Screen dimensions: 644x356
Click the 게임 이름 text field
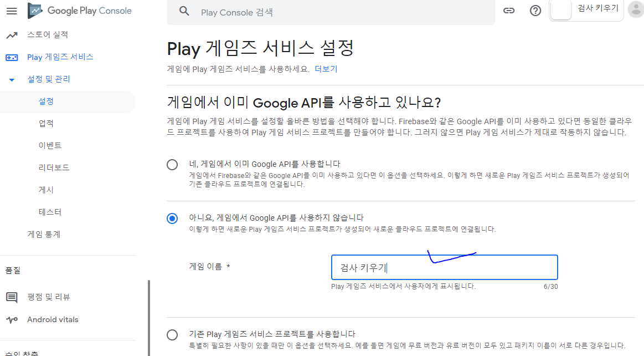pos(445,268)
